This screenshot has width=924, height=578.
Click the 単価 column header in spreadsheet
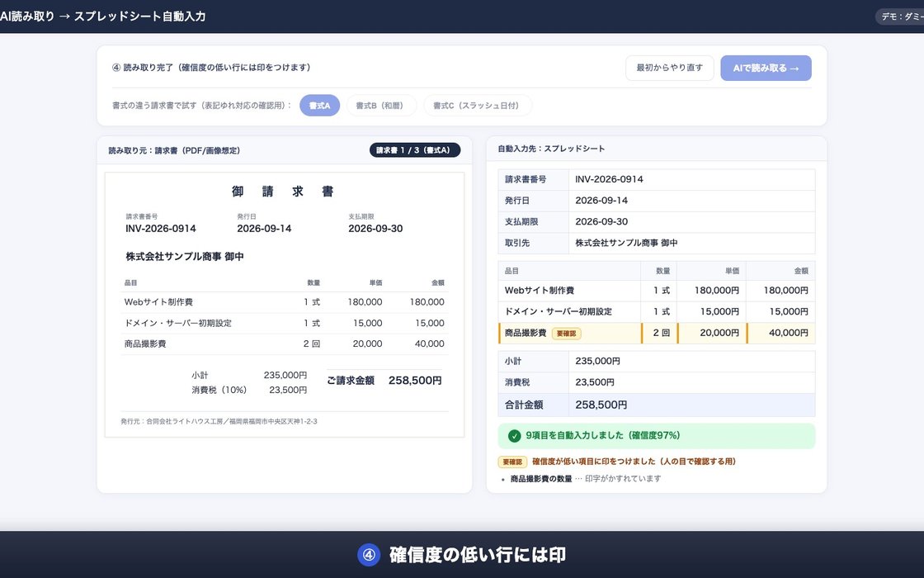coord(712,272)
